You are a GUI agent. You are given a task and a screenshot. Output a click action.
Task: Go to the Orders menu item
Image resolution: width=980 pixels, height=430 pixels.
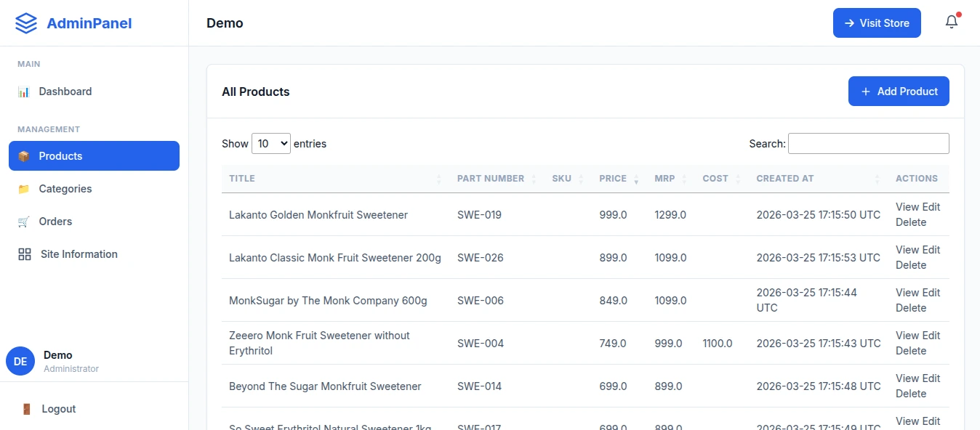(55, 222)
